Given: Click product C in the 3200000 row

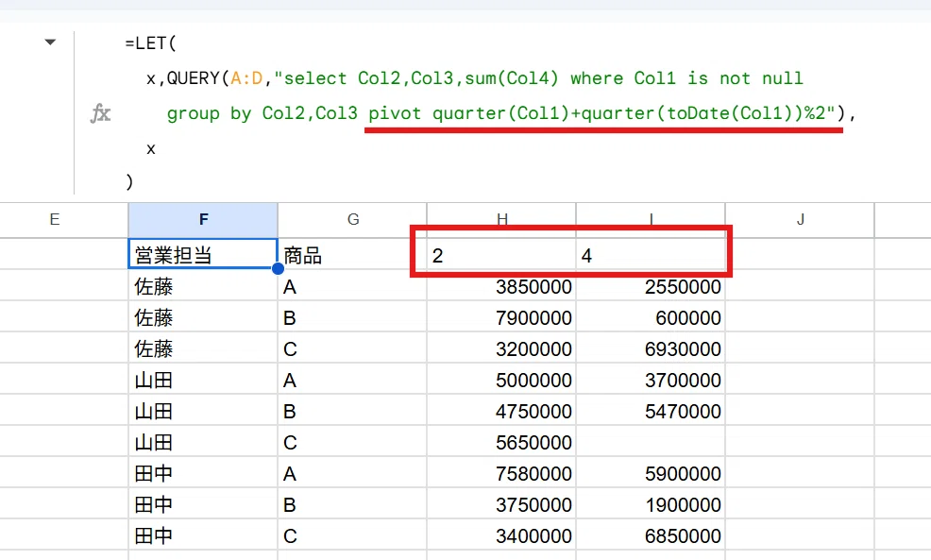Looking at the screenshot, I should click(x=353, y=348).
